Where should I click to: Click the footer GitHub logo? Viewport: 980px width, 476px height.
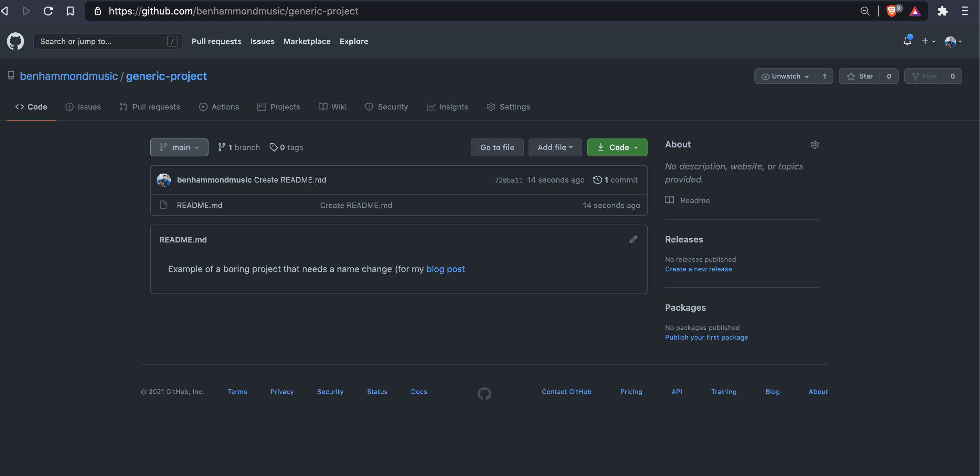[484, 393]
